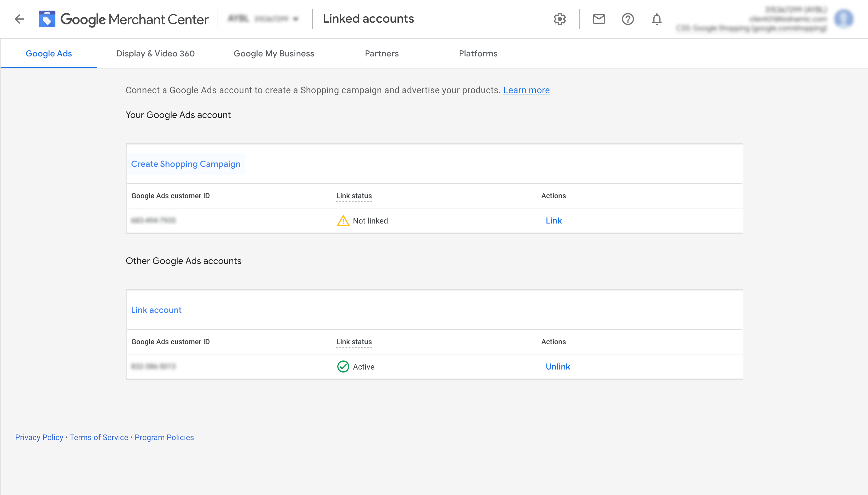868x495 pixels.
Task: Click Link status header in Other Google Ads accounts table
Action: [x=354, y=342]
